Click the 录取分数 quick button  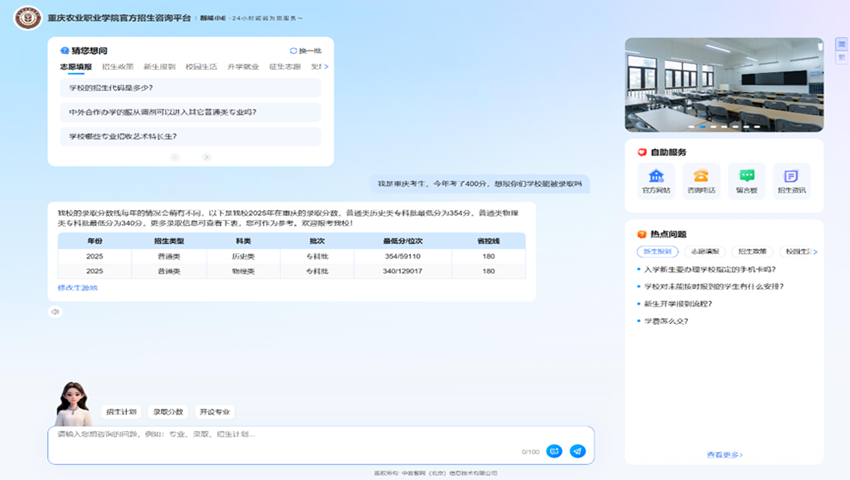pyautogui.click(x=168, y=411)
